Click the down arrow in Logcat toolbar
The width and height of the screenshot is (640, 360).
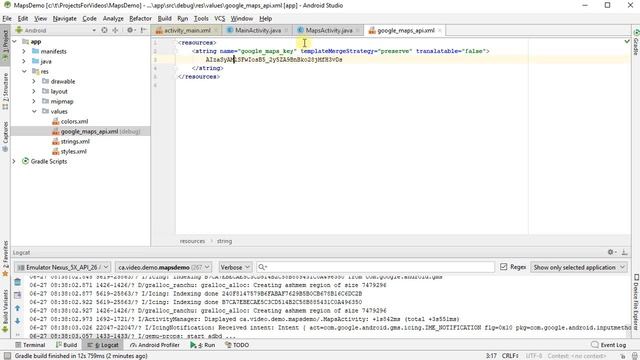click(18, 321)
